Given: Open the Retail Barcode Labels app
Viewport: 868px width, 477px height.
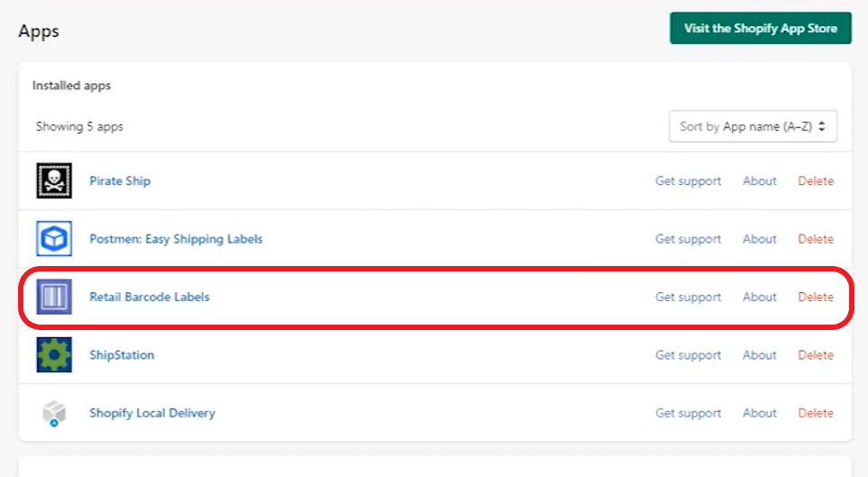Looking at the screenshot, I should 150,297.
